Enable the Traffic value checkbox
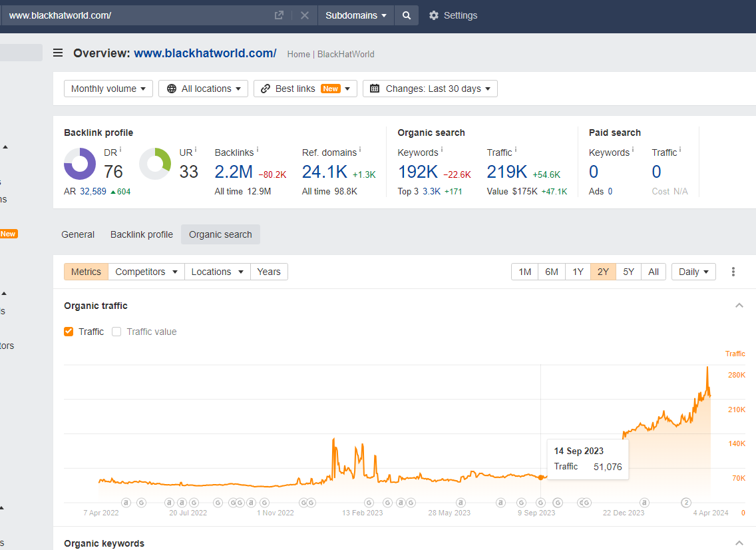Image resolution: width=756 pixels, height=550 pixels. pyautogui.click(x=116, y=332)
